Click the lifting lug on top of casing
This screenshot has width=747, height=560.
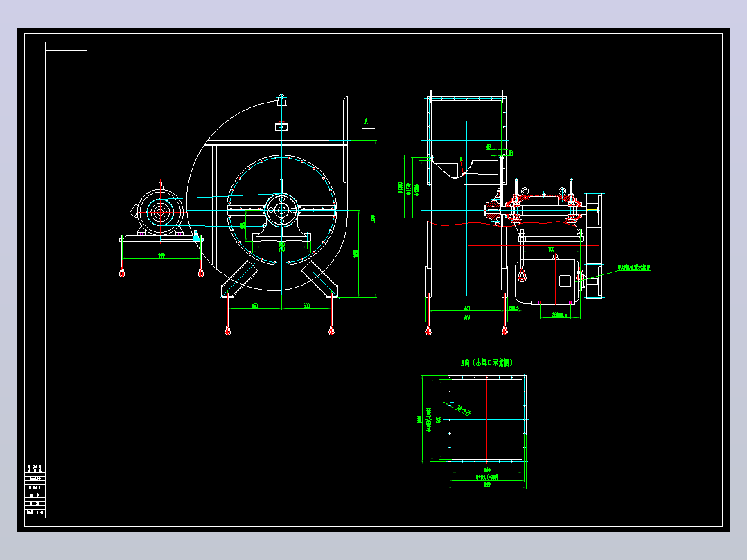[x=281, y=100]
